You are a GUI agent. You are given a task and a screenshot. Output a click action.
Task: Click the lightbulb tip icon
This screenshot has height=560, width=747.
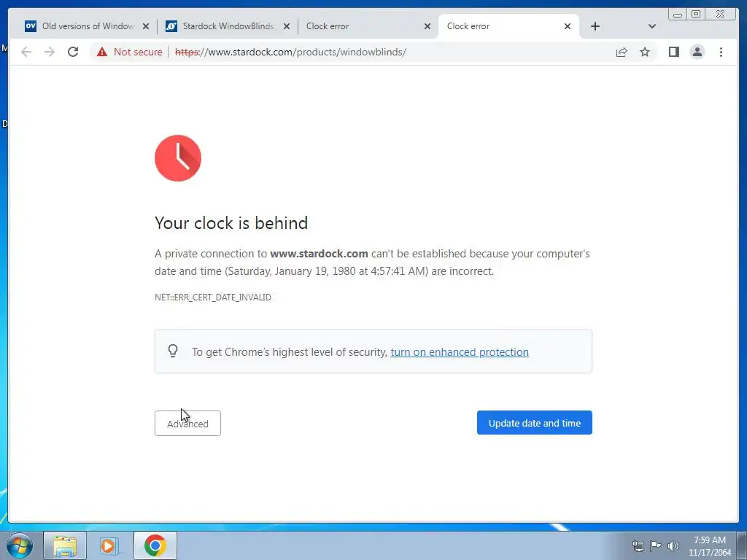(173, 351)
